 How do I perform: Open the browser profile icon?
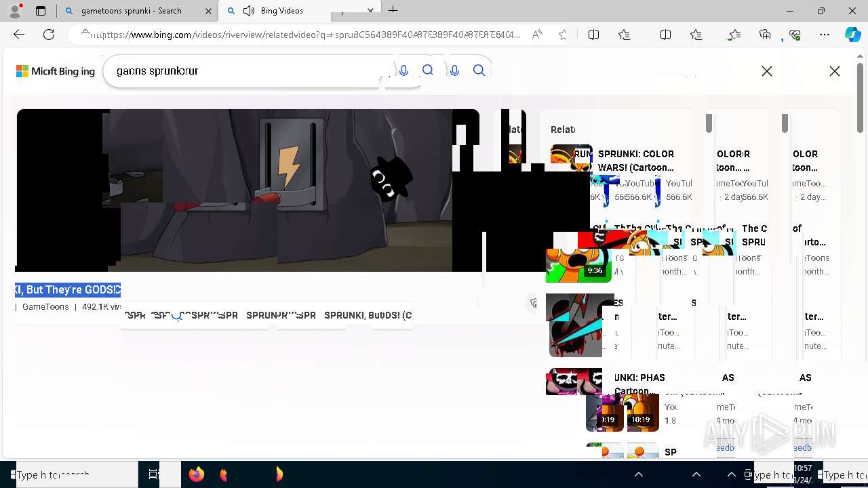(x=14, y=11)
